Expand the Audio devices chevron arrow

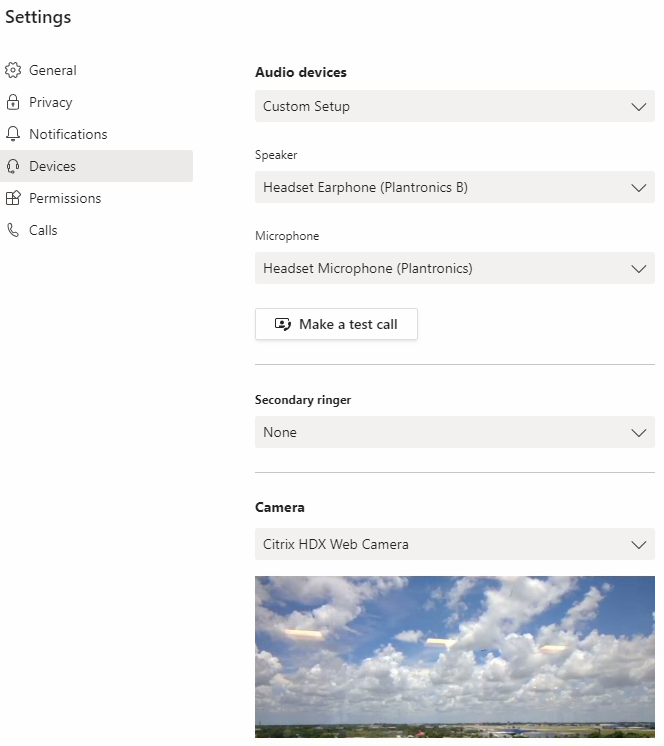tap(639, 107)
